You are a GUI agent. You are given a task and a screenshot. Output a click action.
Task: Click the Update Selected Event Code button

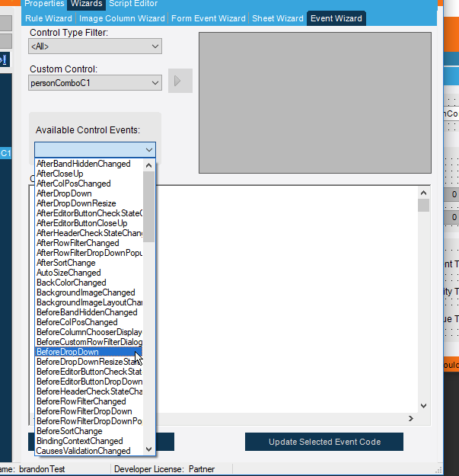pyautogui.click(x=324, y=442)
